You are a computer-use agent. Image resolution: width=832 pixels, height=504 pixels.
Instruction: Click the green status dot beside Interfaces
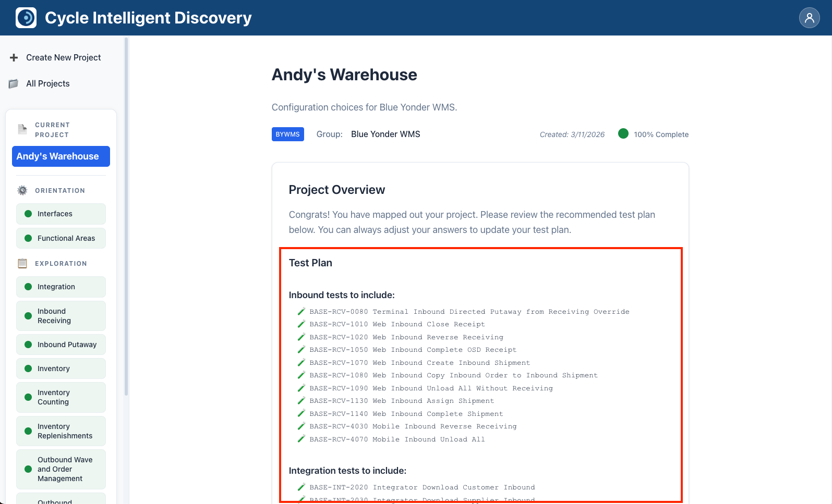pos(28,214)
